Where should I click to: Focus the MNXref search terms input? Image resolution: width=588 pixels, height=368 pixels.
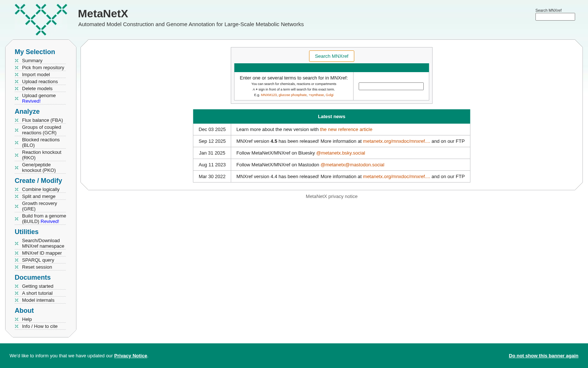(x=391, y=86)
